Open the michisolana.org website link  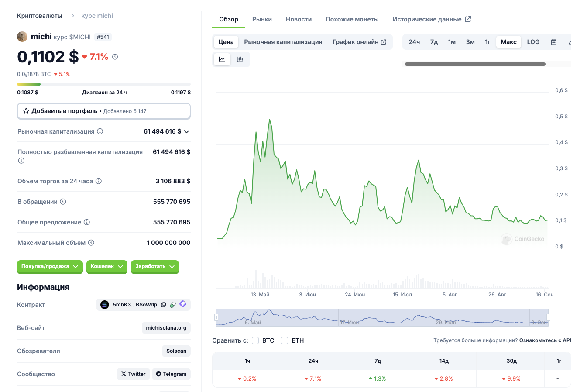pos(166,328)
